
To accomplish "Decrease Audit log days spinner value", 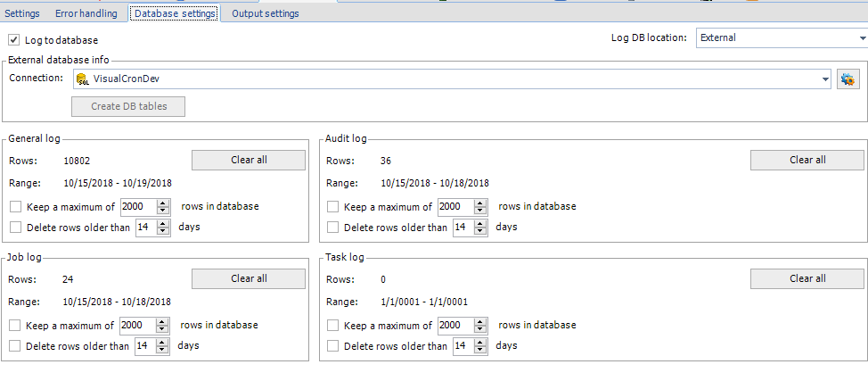I will [x=480, y=231].
